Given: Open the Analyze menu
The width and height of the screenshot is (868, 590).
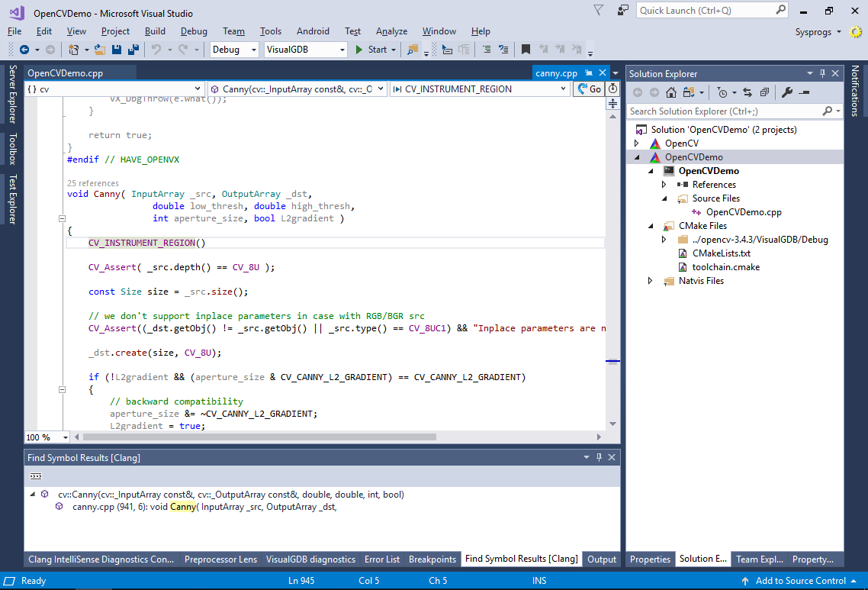Looking at the screenshot, I should click(391, 31).
